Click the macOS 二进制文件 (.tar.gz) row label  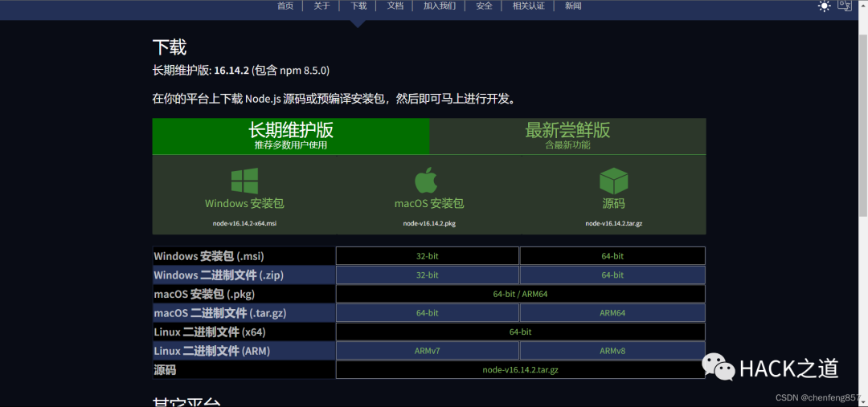click(219, 313)
